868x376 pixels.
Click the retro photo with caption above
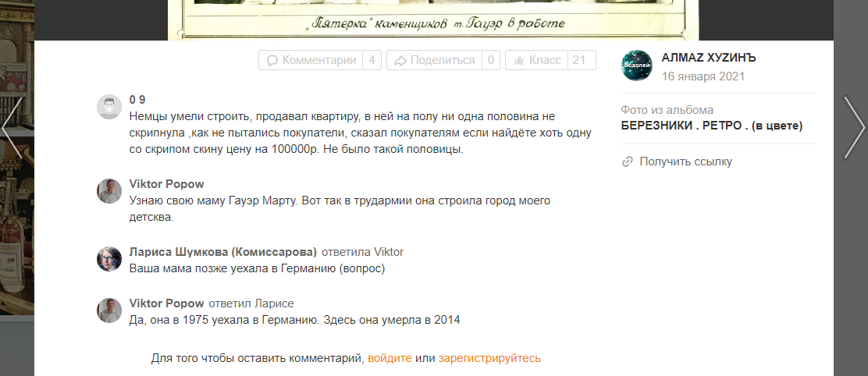tap(433, 20)
